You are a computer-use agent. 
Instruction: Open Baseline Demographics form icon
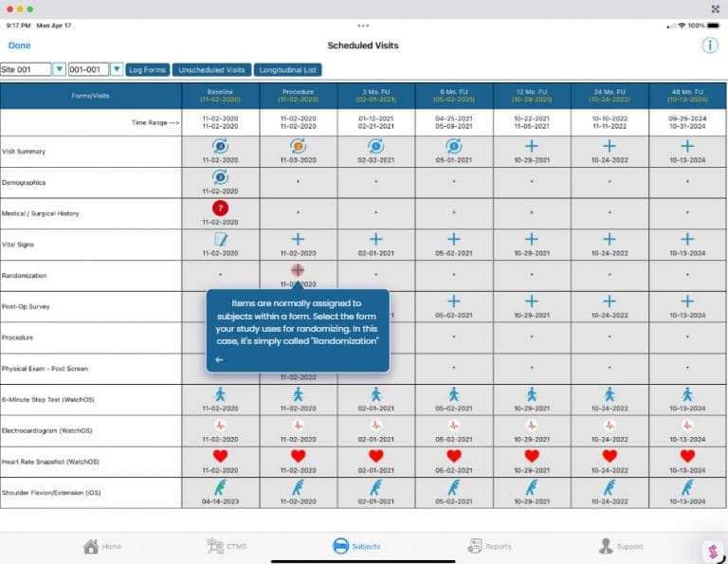click(221, 177)
